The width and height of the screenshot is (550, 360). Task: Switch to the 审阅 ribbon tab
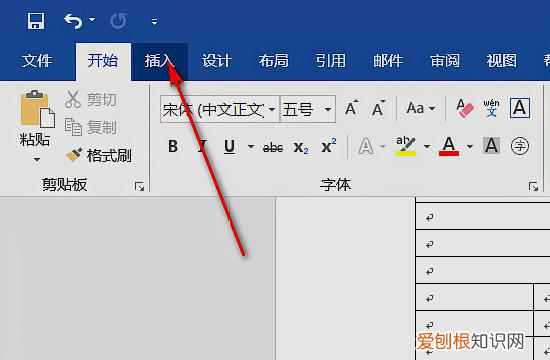[445, 61]
